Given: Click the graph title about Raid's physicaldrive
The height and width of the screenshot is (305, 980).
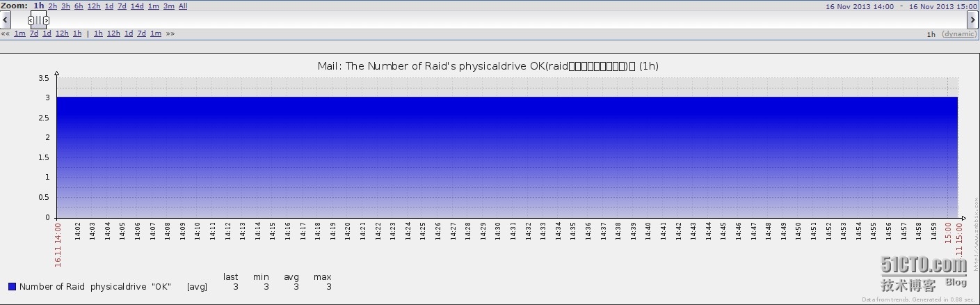Looking at the screenshot, I should (x=488, y=66).
